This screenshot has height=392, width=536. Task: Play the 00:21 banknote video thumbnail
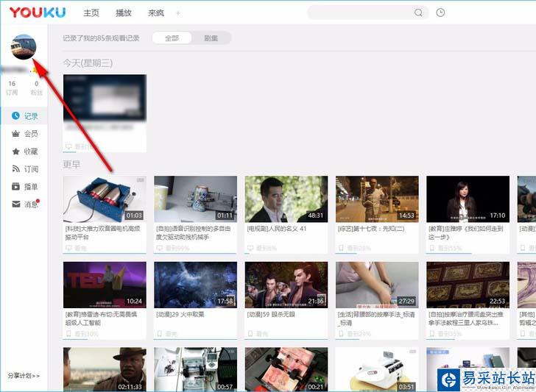(x=286, y=369)
